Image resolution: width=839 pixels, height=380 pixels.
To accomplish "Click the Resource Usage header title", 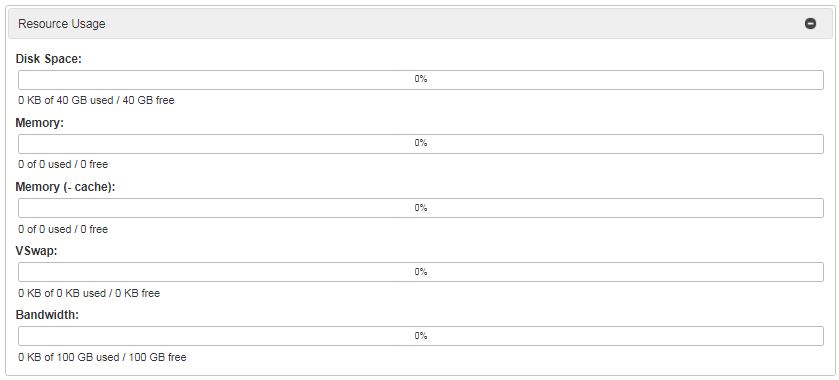I will [x=62, y=24].
